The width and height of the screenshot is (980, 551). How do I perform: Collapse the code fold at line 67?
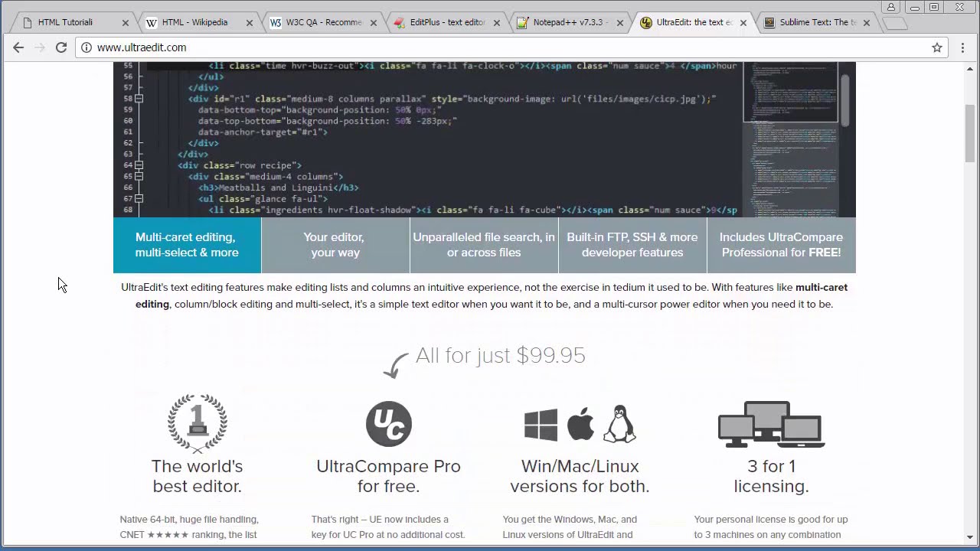point(139,198)
